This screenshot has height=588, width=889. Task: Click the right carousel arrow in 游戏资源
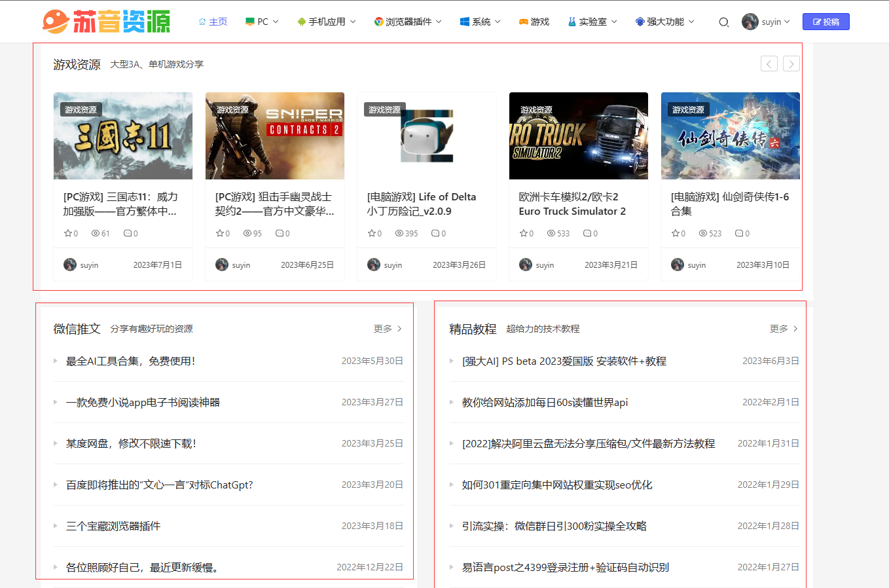coord(791,64)
